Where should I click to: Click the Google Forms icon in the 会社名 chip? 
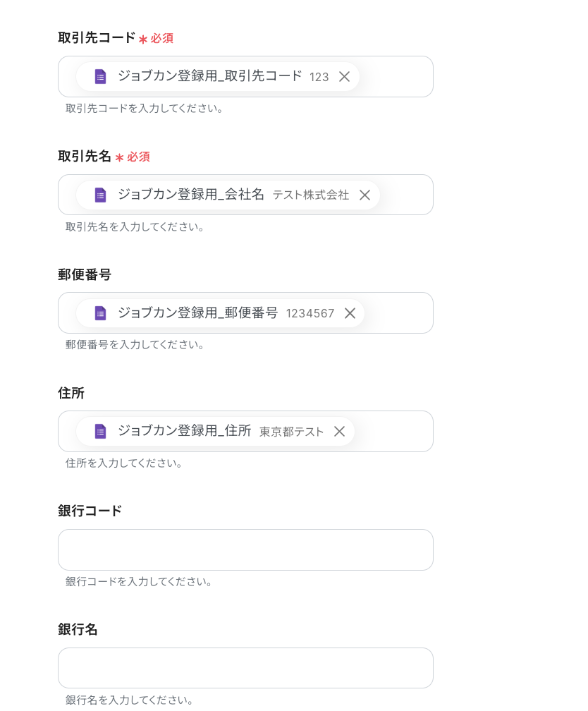point(100,195)
